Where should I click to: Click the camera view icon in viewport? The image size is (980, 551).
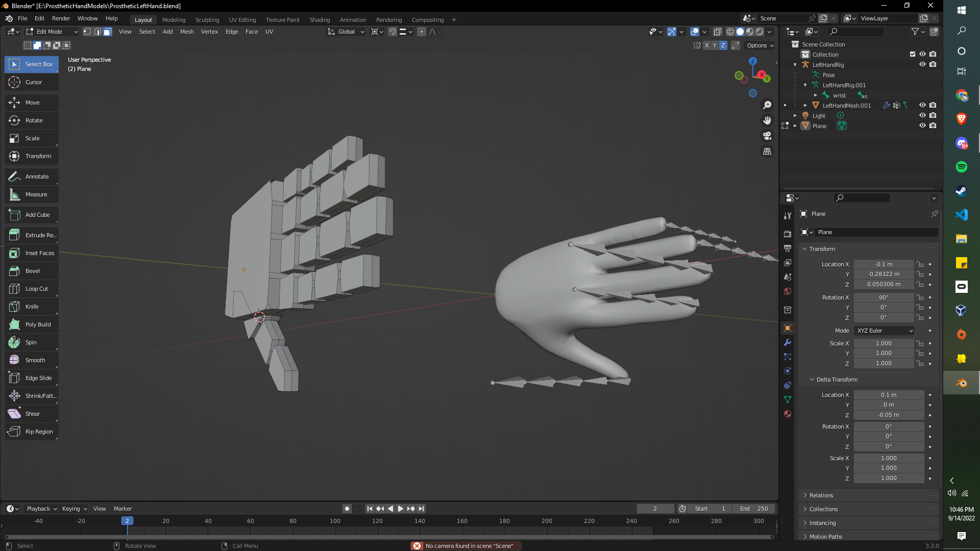(x=767, y=136)
